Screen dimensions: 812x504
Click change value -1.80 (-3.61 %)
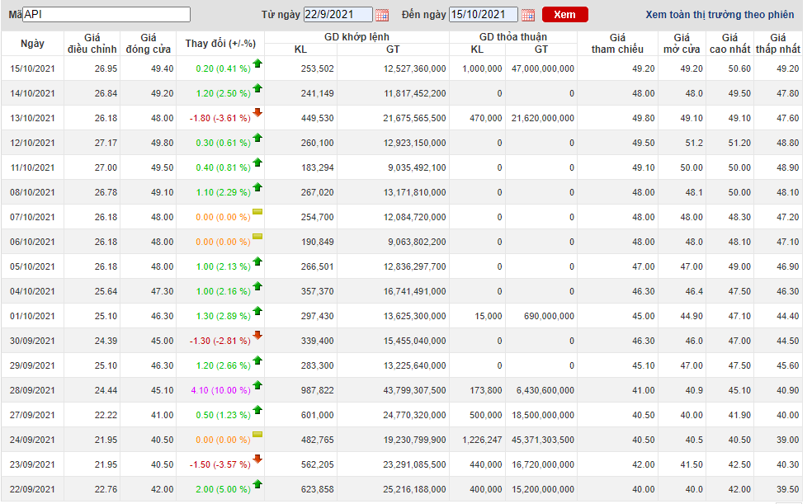(x=220, y=118)
